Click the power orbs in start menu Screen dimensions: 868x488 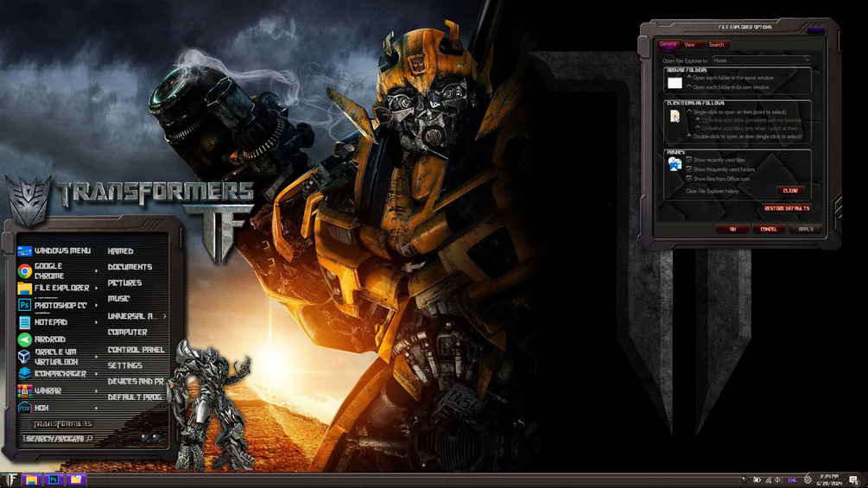151,438
